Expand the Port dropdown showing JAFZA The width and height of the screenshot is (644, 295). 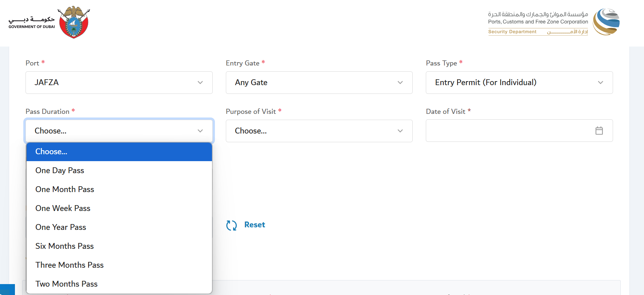pos(119,83)
